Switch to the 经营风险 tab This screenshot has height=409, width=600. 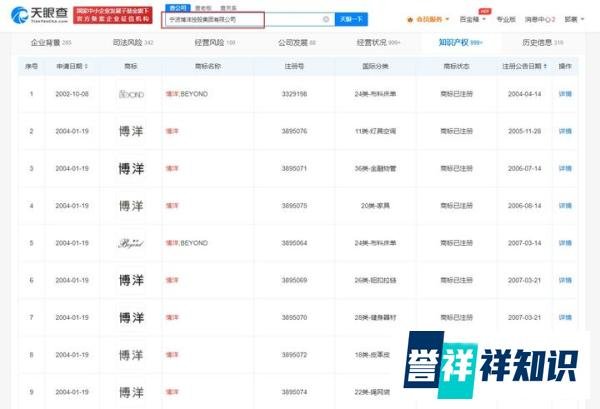click(x=215, y=42)
